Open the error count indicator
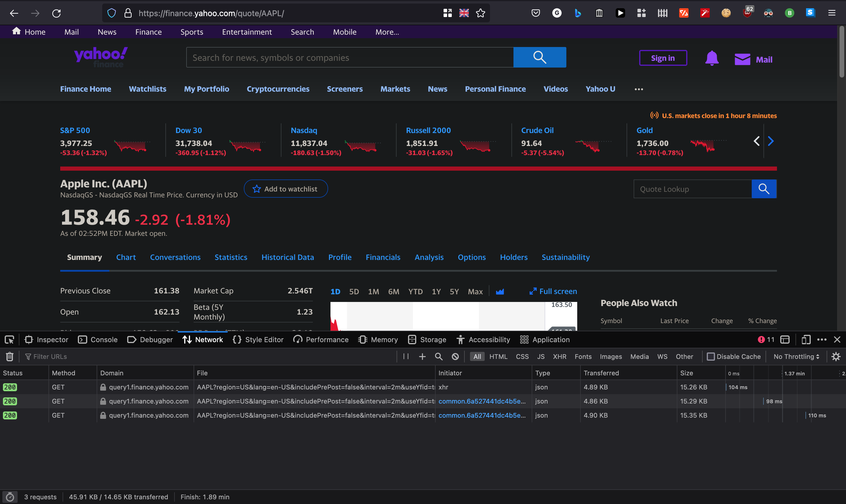Image resolution: width=846 pixels, height=504 pixels. (766, 340)
